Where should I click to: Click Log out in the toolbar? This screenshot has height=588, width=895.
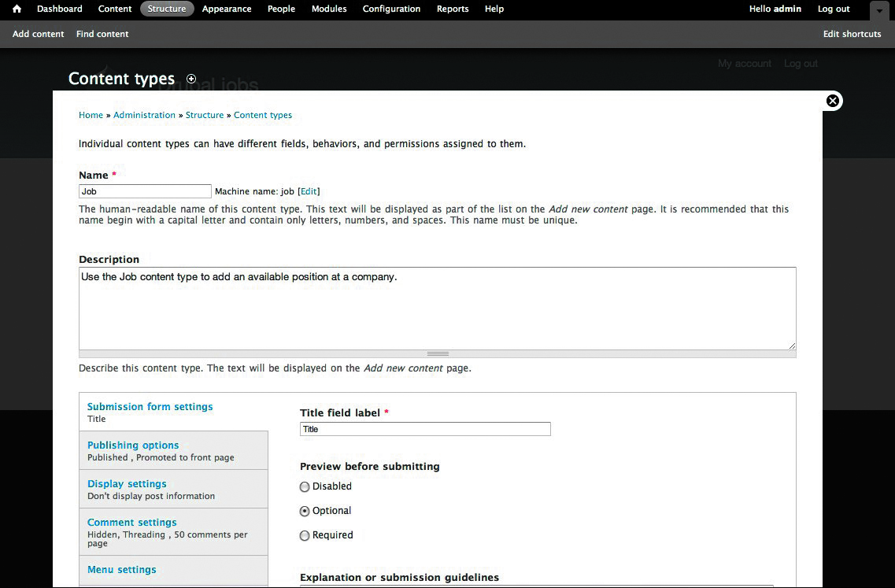click(834, 9)
